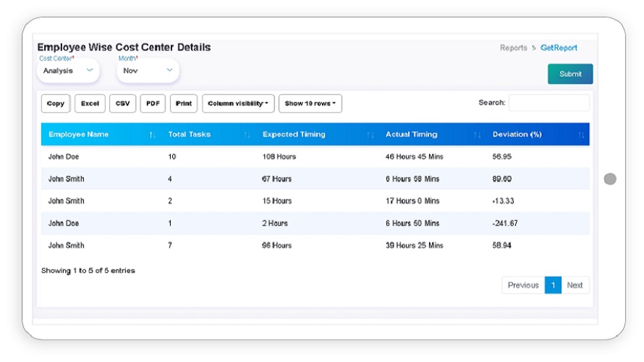
Task: Select the '67 Hours' expected timing cell
Action: click(277, 179)
